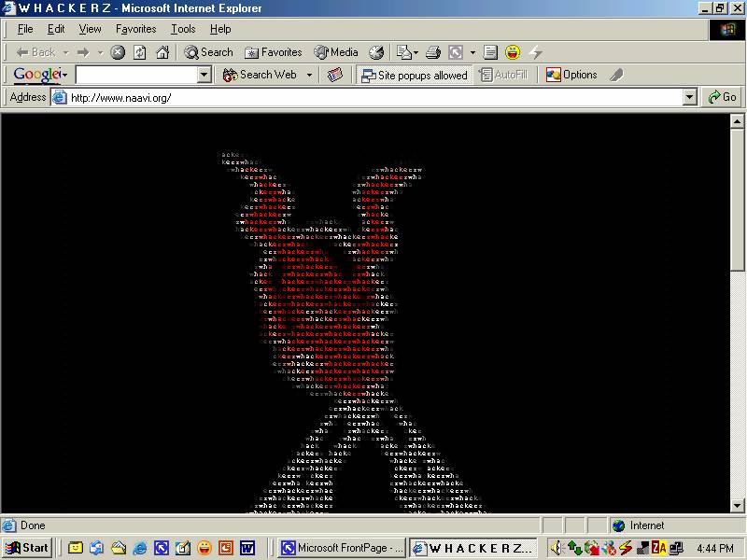The height and width of the screenshot is (560, 747).
Task: Click the vertical scrollbar thumb
Action: pyautogui.click(x=738, y=200)
